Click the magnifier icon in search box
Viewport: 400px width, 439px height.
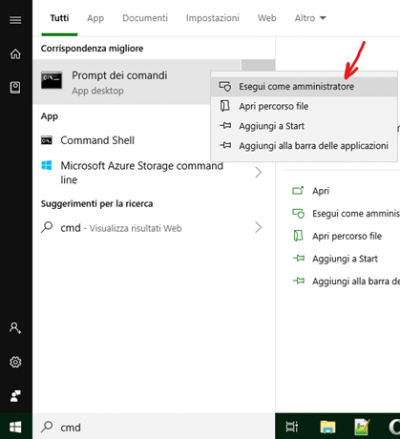point(47,427)
